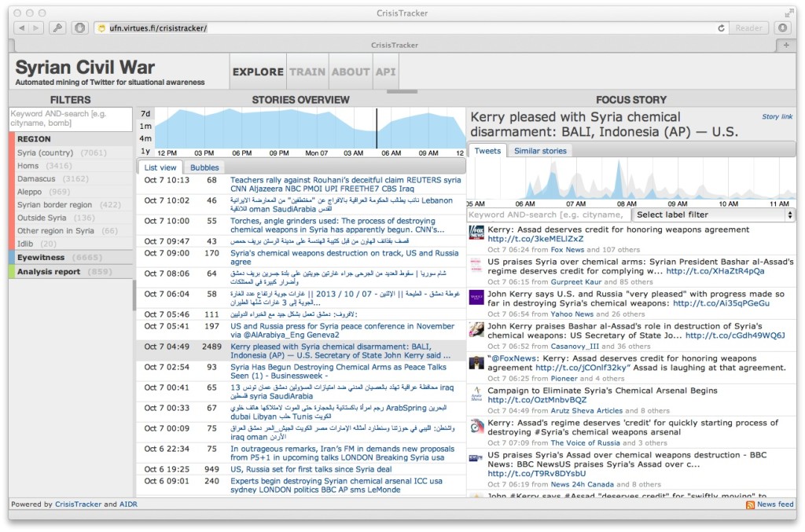Viewport: 805px width, 532px height.
Task: Open a new tab with plus button
Action: 786,45
